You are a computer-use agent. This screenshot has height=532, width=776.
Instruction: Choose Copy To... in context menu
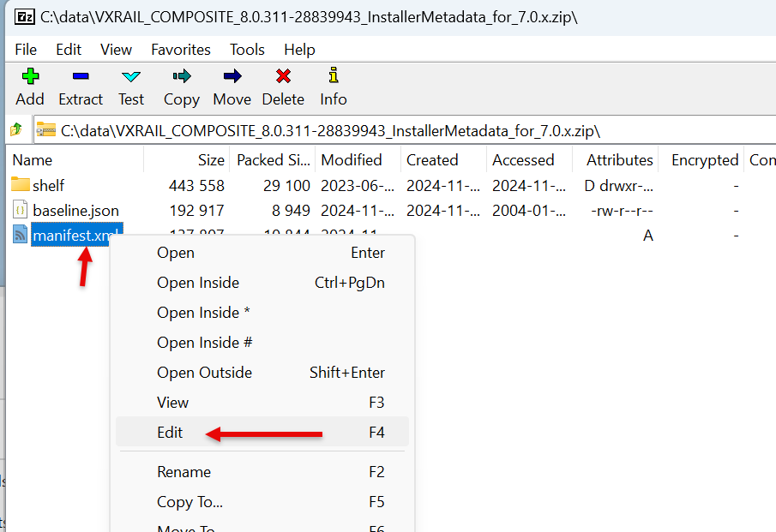[x=262, y=502]
